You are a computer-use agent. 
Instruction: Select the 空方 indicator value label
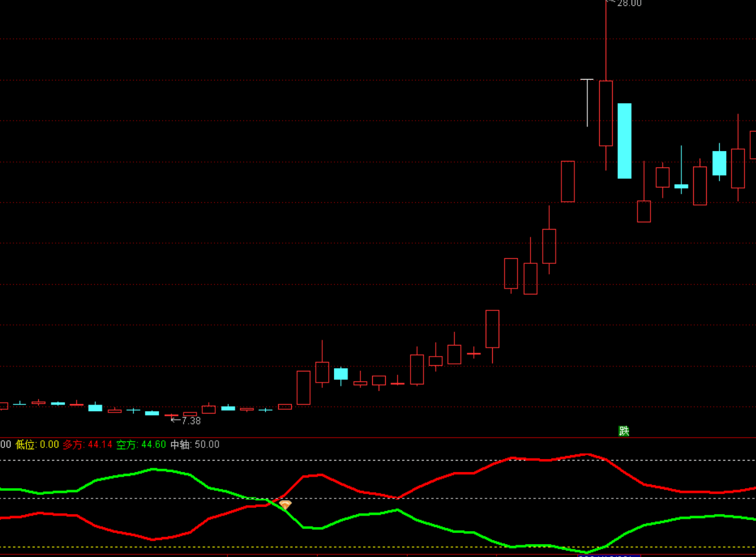141,445
